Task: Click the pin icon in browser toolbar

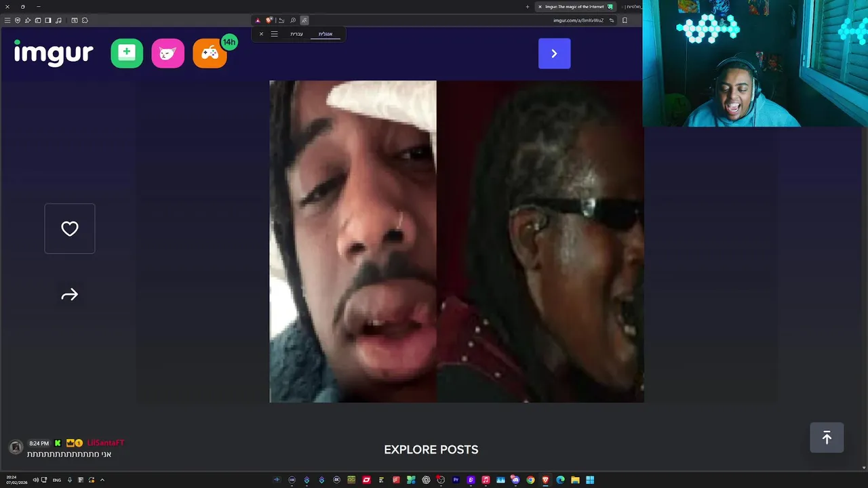Action: 28,20
